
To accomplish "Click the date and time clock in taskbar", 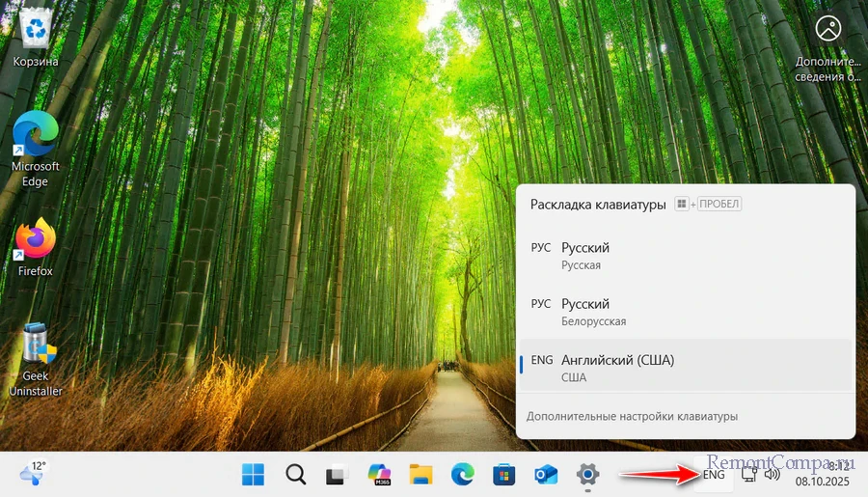I will (819, 473).
